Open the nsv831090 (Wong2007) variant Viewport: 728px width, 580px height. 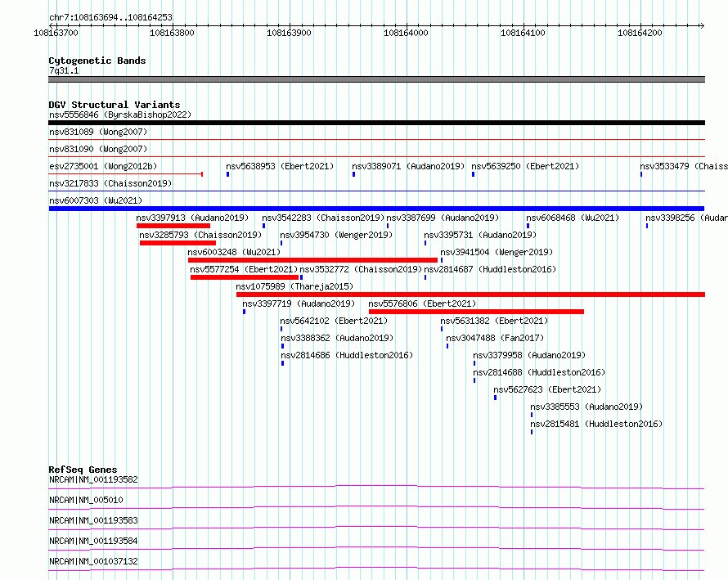98,149
